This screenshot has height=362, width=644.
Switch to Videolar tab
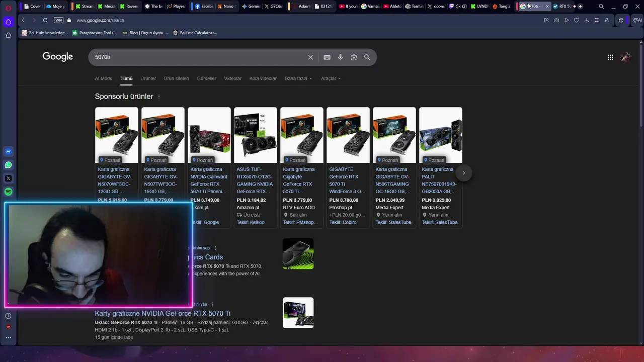click(x=232, y=78)
